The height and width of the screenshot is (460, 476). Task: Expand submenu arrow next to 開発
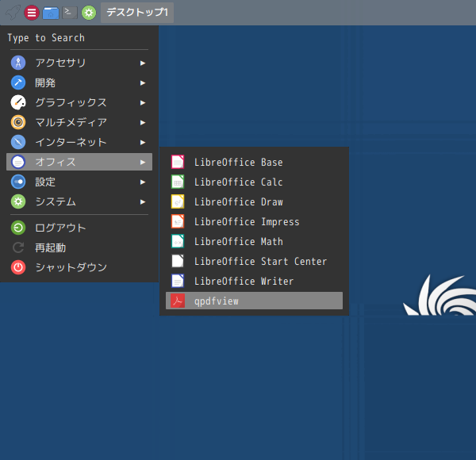coord(143,82)
